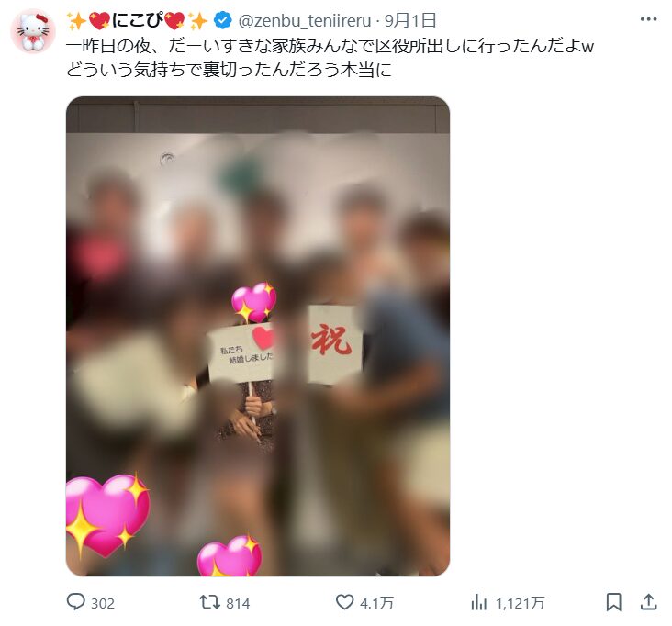Click the 1,121万 view count
The height and width of the screenshot is (626, 672).
pos(521,603)
